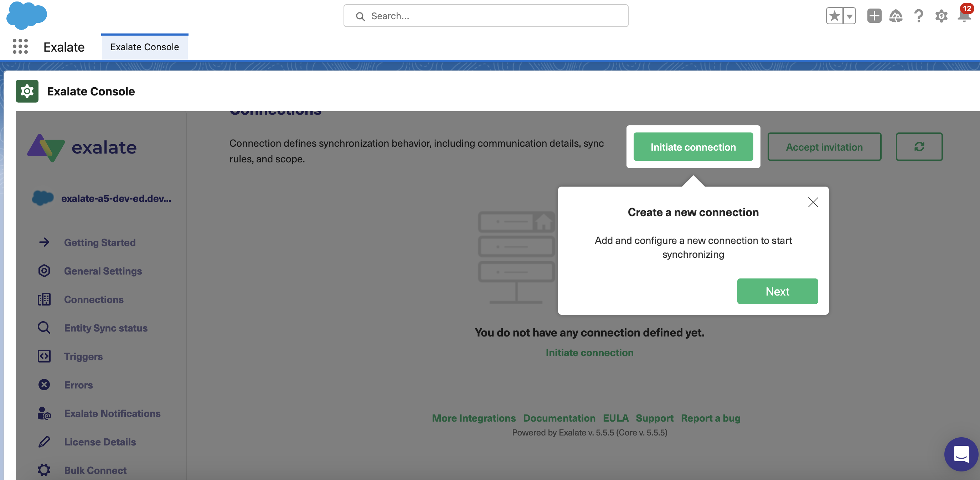Image resolution: width=980 pixels, height=480 pixels.
Task: Click the General Settings hexagon icon
Action: coord(44,271)
